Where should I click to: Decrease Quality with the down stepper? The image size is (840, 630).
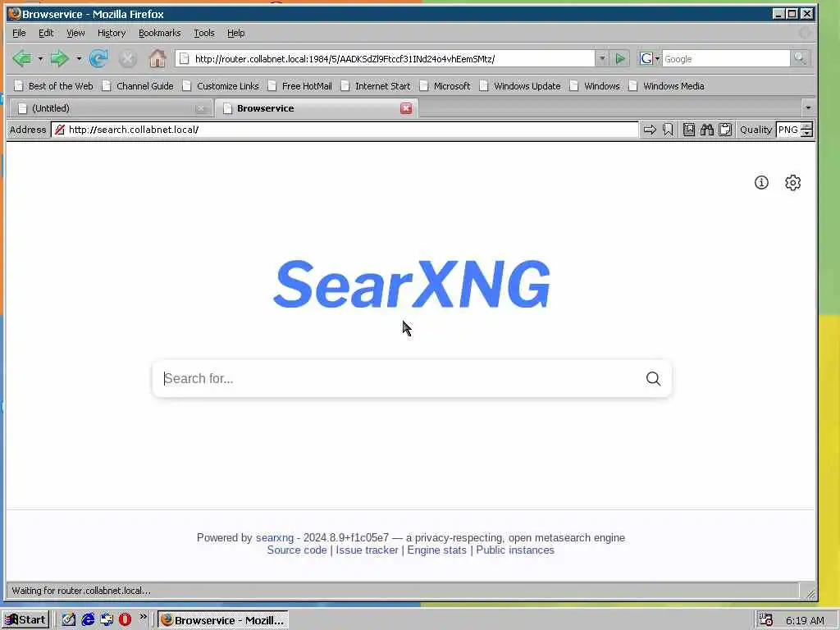807,134
